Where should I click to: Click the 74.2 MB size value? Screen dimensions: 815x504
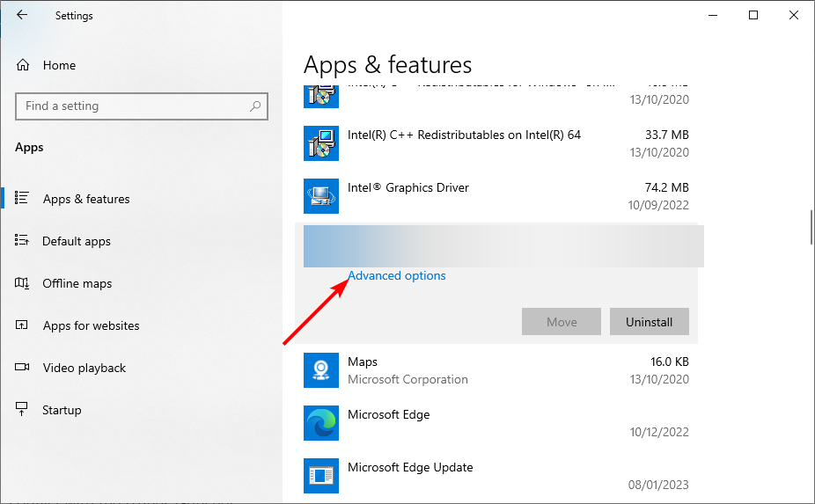pyautogui.click(x=667, y=187)
